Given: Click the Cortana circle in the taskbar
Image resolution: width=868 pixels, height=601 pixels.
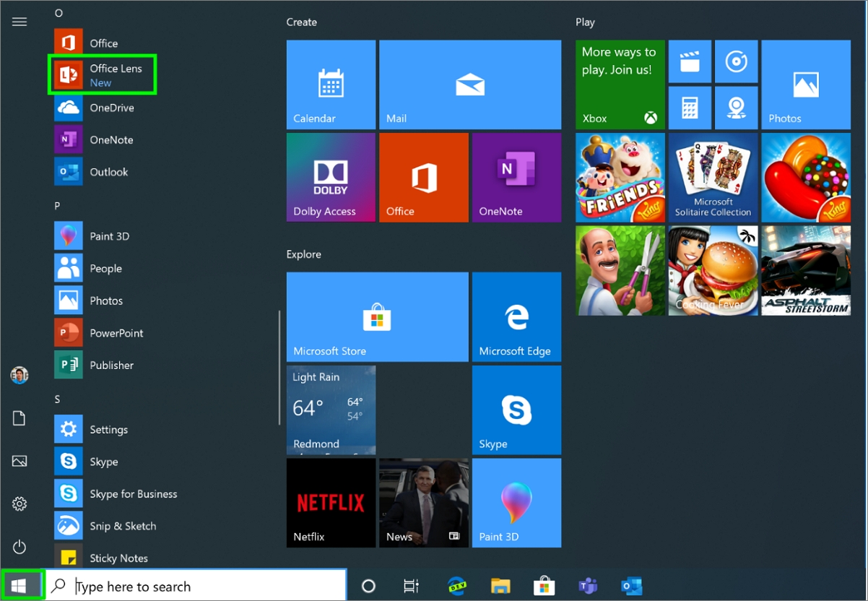Looking at the screenshot, I should (x=368, y=586).
